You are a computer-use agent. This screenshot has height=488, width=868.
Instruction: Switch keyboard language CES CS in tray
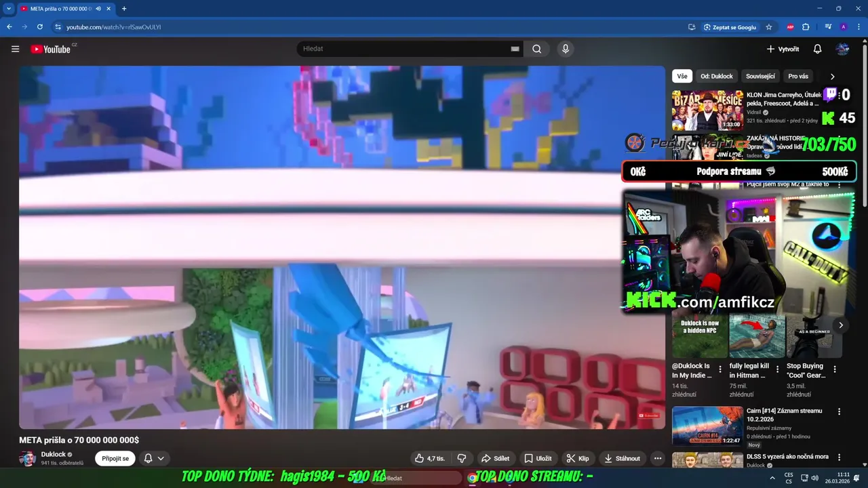point(789,478)
